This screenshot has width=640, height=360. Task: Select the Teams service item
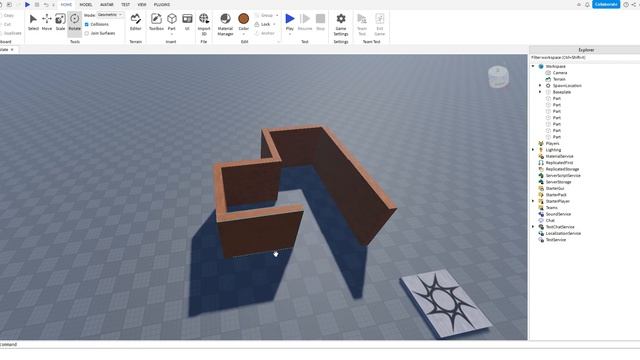pos(551,208)
